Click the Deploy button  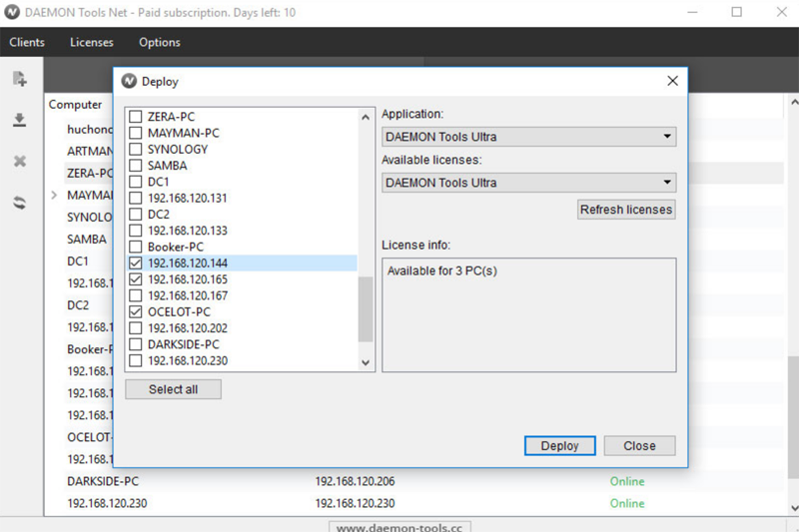click(559, 445)
